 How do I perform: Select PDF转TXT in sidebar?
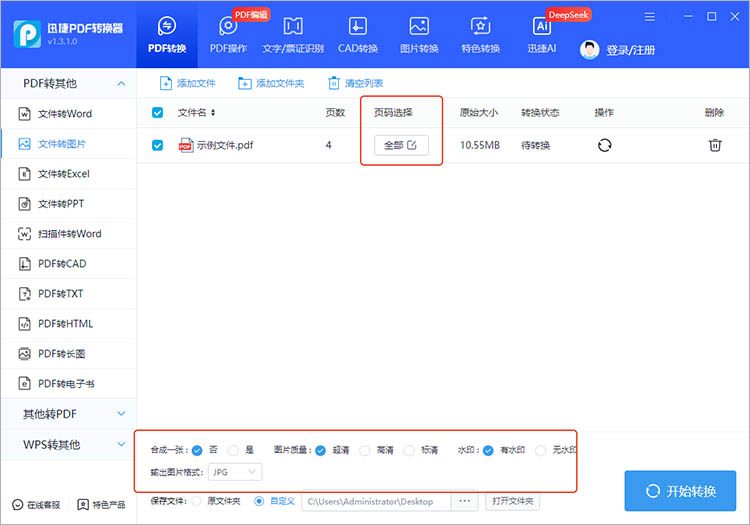(x=68, y=294)
